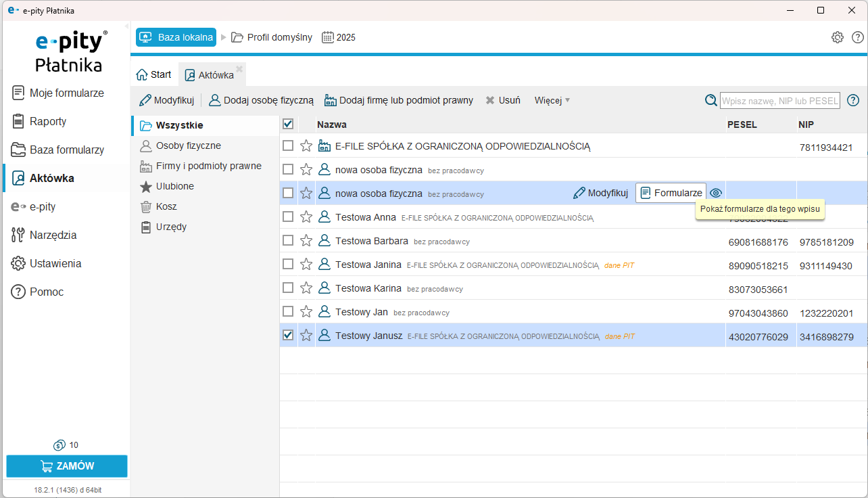Click eye icon on highlighted nowa osoba row

(716, 193)
